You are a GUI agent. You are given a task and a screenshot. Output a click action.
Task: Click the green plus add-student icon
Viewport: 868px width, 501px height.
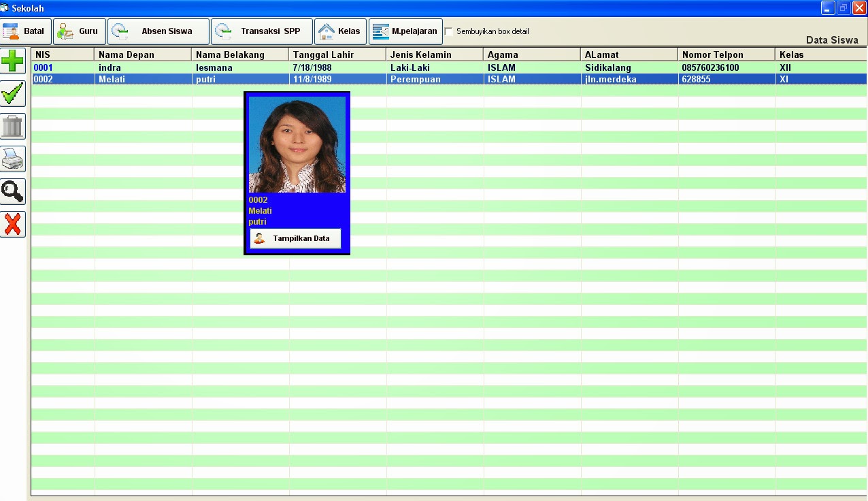pyautogui.click(x=13, y=61)
